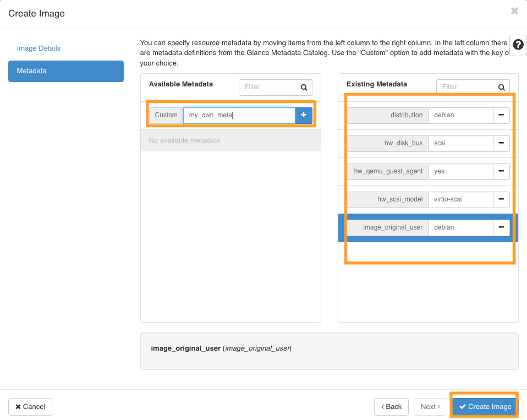Focus the Custom metadata key input field
Viewport: 527px width, 420px height.
click(239, 115)
